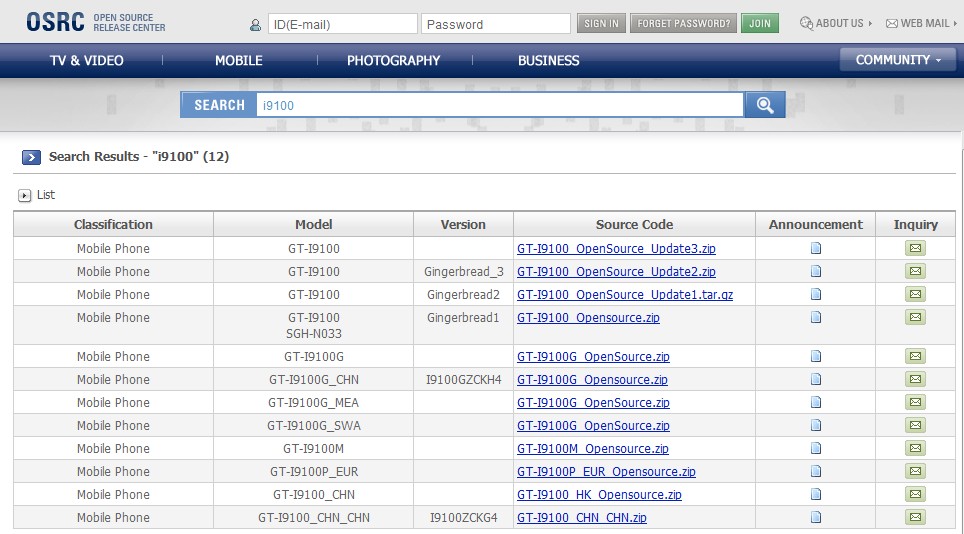Download source zip in GT-I9100G_CHN row

[592, 380]
